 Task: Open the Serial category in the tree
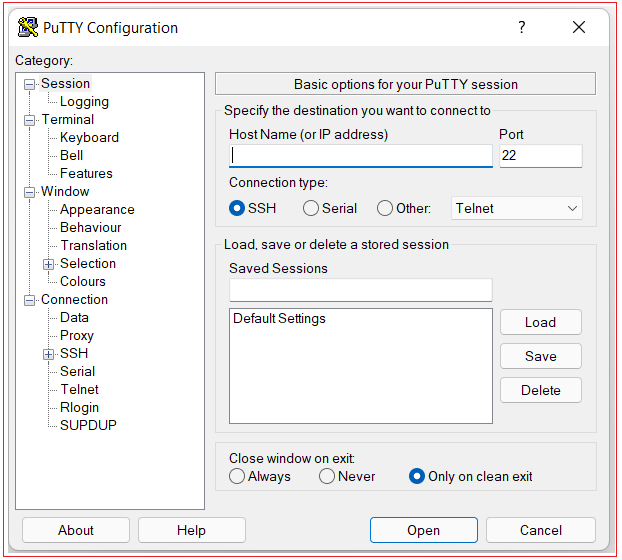(x=77, y=372)
